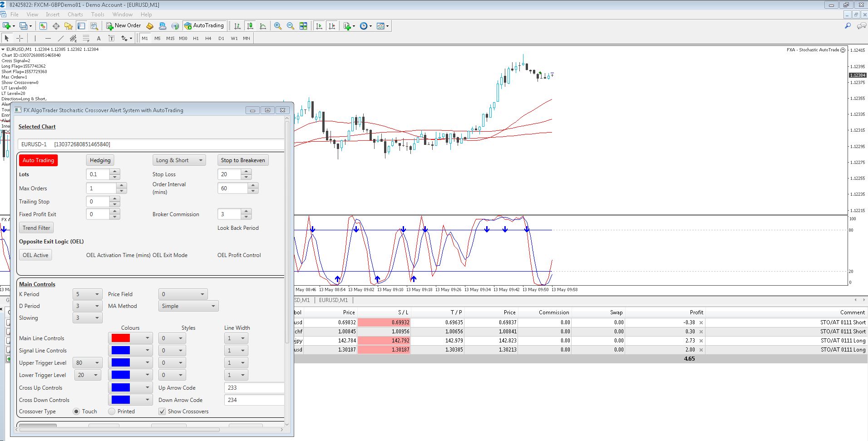The image size is (868, 441).
Task: Open the Main Line Controls line width dropdown
Action: (x=236, y=338)
